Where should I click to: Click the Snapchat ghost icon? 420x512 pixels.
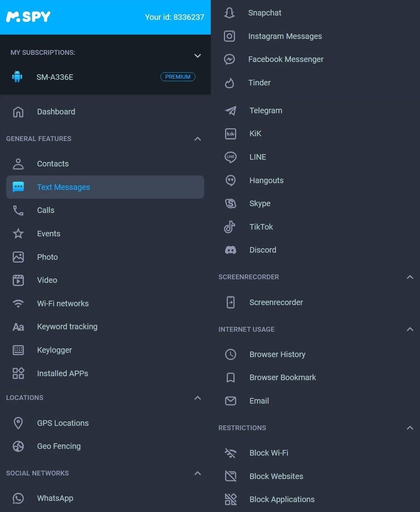click(x=229, y=13)
